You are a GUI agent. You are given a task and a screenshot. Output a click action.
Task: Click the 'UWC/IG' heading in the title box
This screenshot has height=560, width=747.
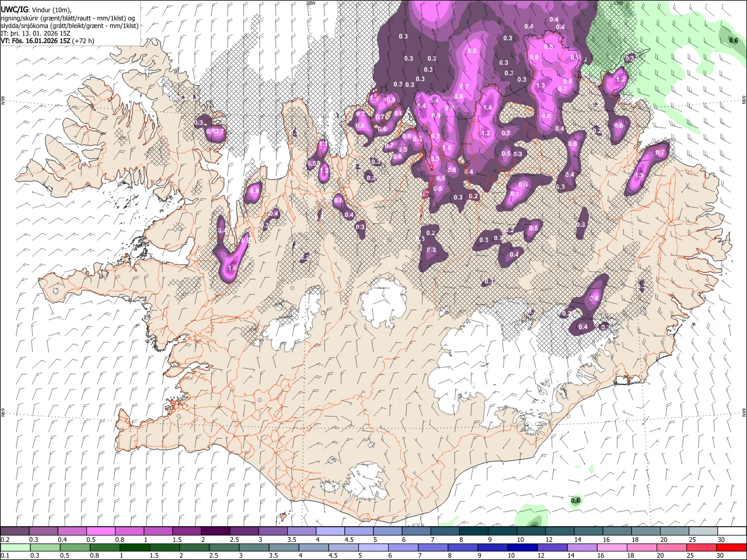coord(14,9)
